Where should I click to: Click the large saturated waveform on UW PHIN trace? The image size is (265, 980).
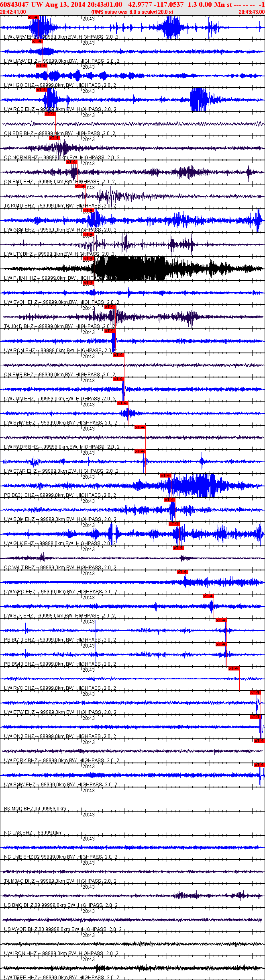(129, 269)
